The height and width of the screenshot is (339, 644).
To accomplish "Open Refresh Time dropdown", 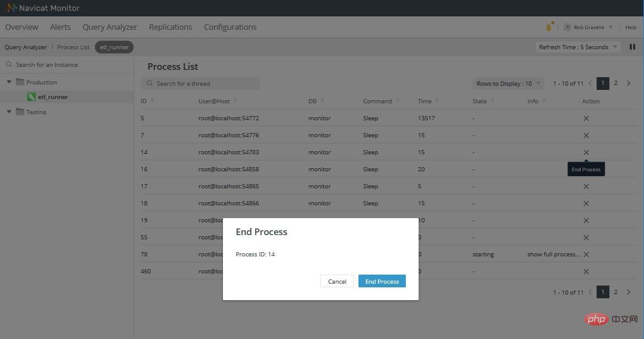I will click(x=577, y=47).
